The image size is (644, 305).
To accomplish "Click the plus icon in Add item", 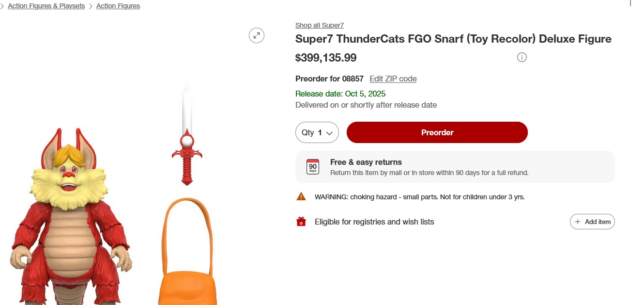I will [577, 222].
